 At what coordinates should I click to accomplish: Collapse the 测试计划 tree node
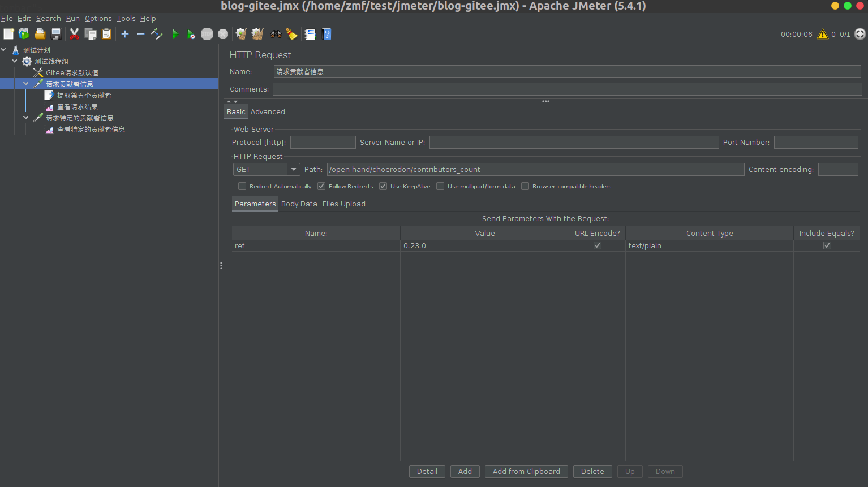3,50
